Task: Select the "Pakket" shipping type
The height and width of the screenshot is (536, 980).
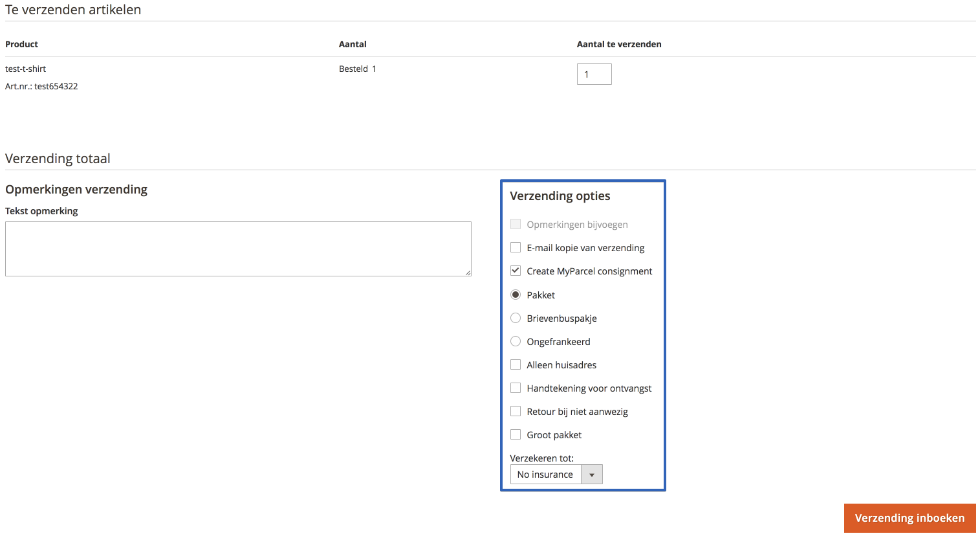Action: coord(516,295)
